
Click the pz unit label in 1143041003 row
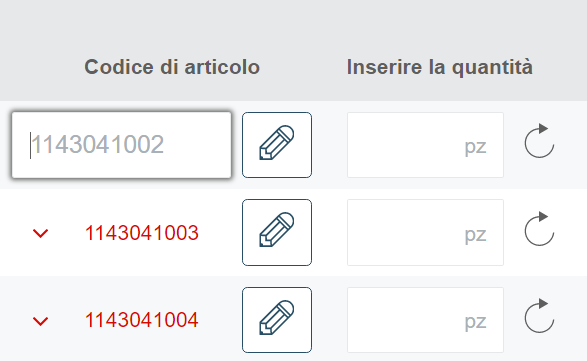coord(475,235)
